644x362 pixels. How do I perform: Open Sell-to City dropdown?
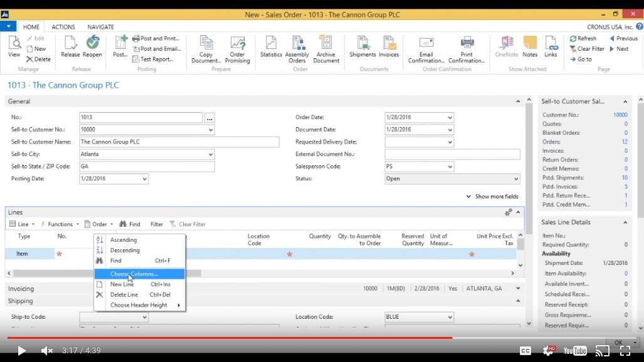tap(210, 154)
